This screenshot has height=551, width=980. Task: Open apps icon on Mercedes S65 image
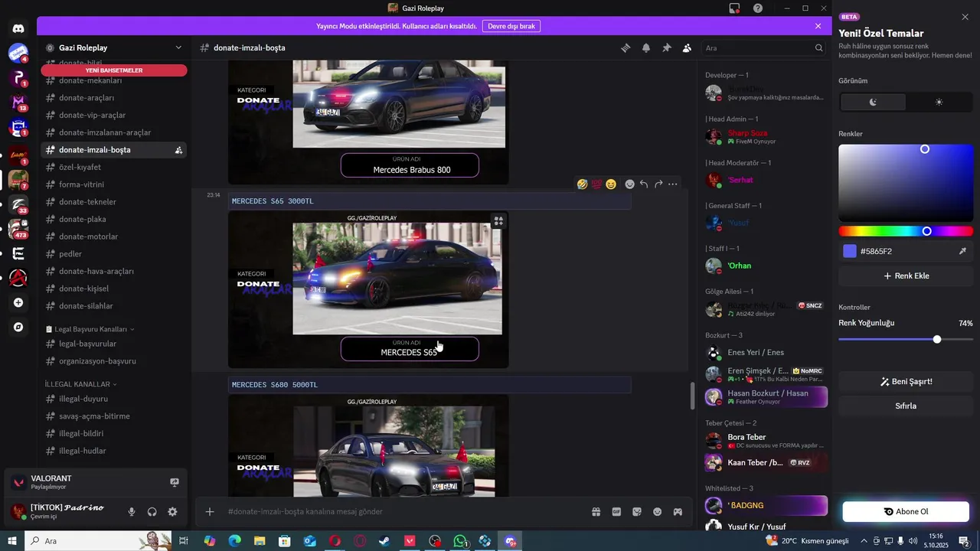(498, 221)
